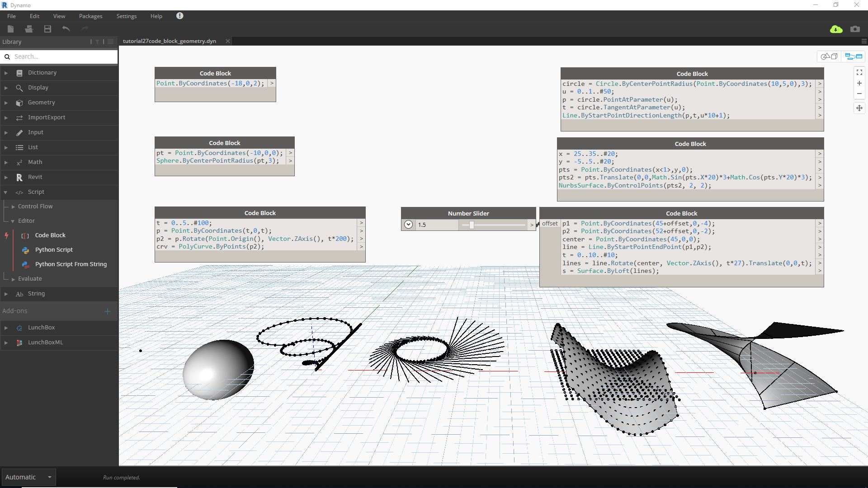Open the Settings menu
The image size is (868, 488).
pos(126,16)
